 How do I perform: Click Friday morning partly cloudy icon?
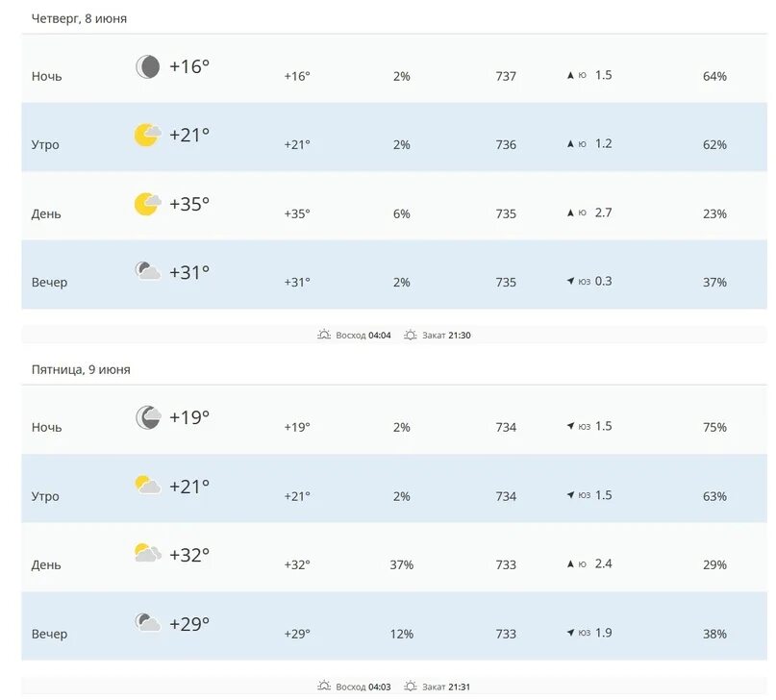(x=147, y=485)
